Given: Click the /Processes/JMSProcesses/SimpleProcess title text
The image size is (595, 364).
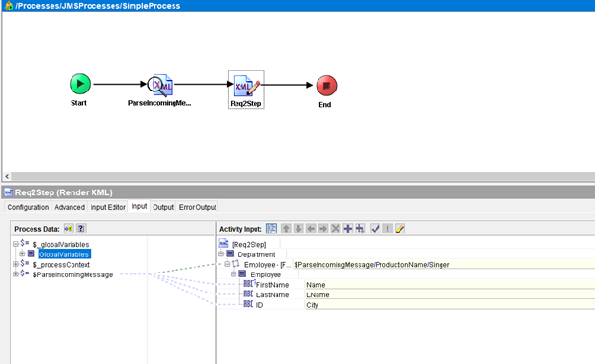Looking at the screenshot, I should [x=98, y=6].
